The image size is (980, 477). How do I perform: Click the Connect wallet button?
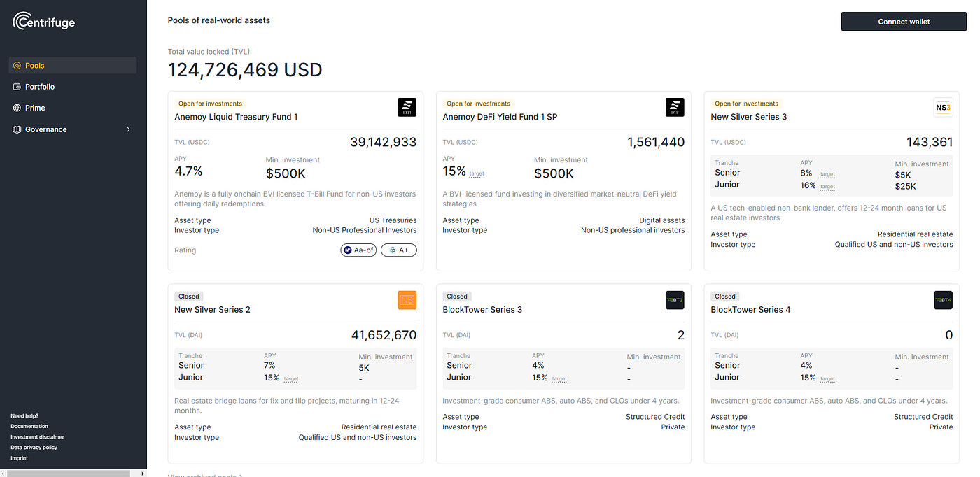click(904, 22)
